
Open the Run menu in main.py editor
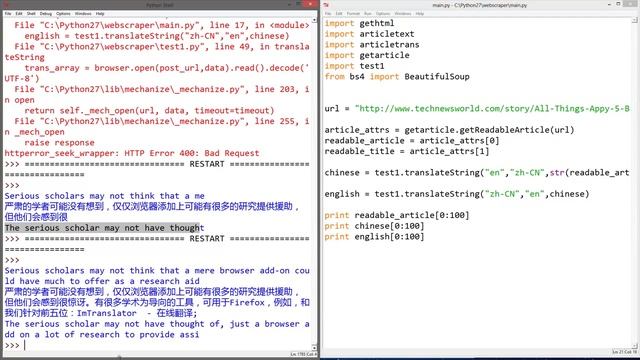click(x=368, y=13)
